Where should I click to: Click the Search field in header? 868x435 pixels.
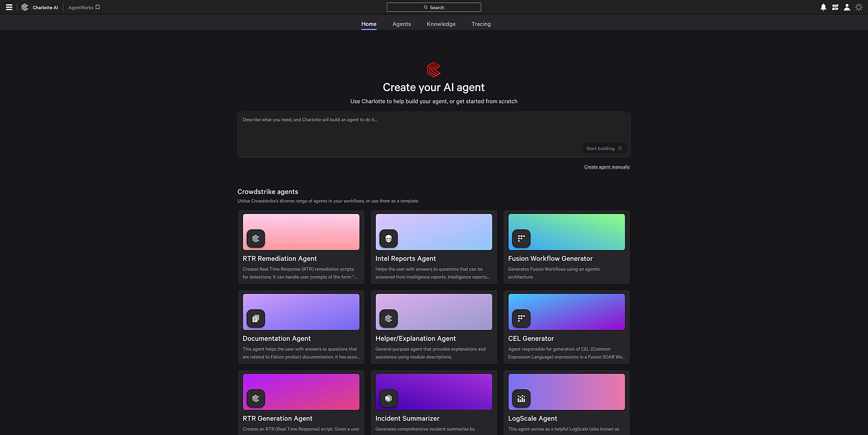tap(434, 7)
